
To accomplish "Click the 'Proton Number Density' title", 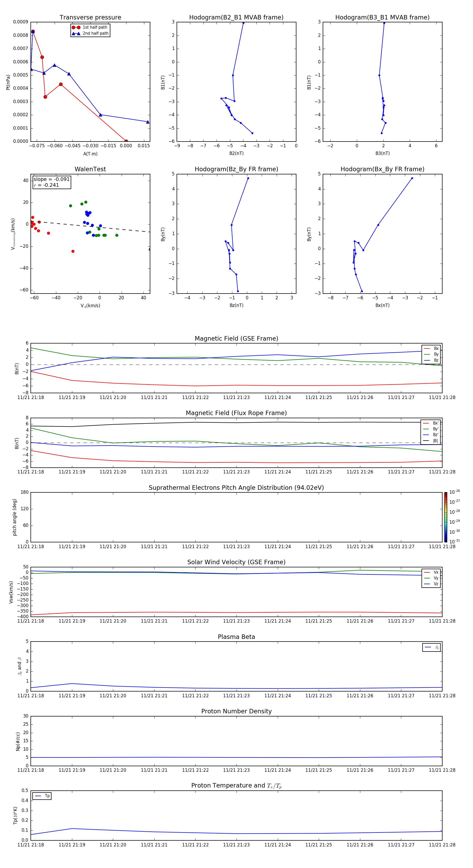I will tap(236, 711).
